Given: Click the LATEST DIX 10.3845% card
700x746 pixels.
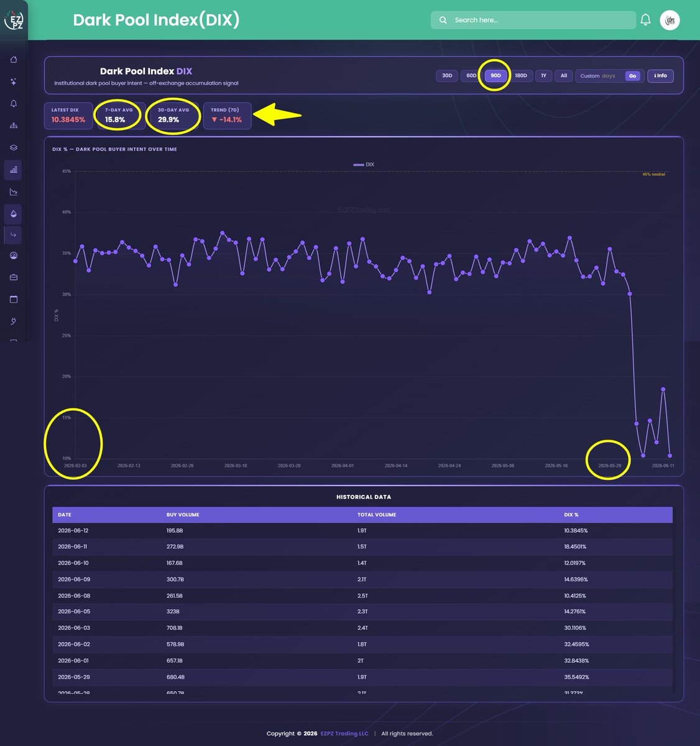Looking at the screenshot, I should [x=68, y=116].
